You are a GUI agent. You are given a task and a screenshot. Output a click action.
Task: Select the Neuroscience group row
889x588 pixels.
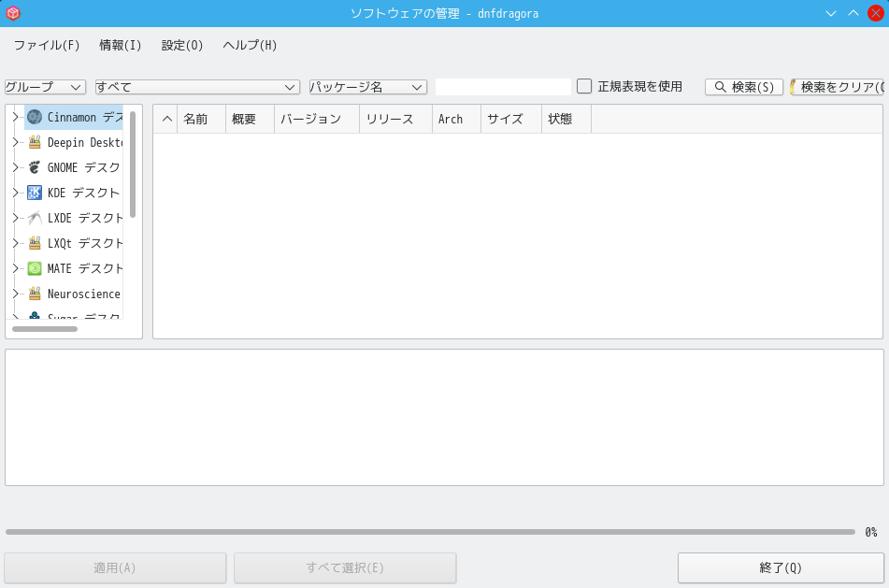click(x=73, y=294)
